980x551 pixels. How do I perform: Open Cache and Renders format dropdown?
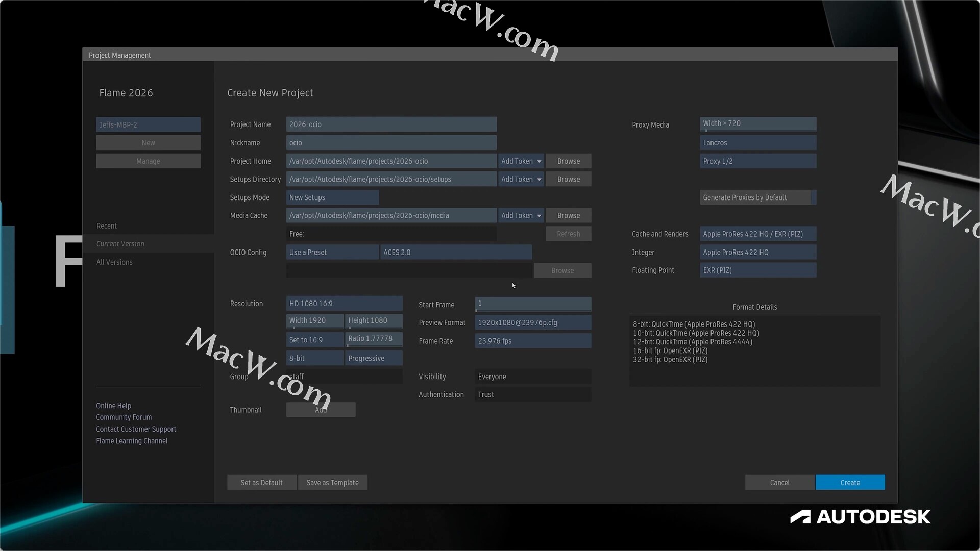click(758, 234)
